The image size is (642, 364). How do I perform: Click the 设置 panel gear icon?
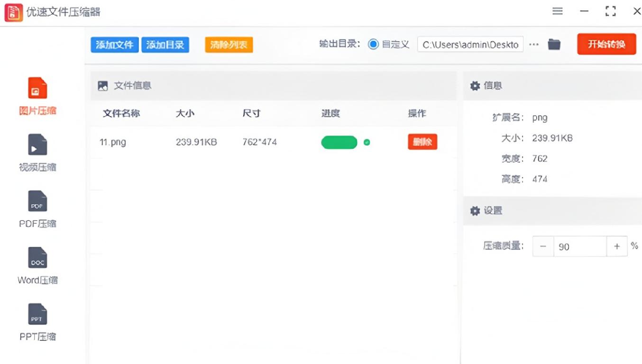point(475,211)
